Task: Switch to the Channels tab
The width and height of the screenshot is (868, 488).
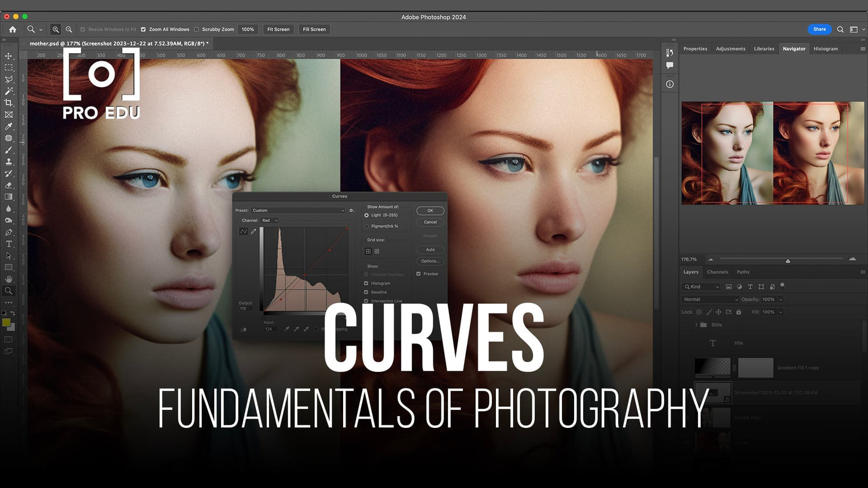Action: coord(718,272)
